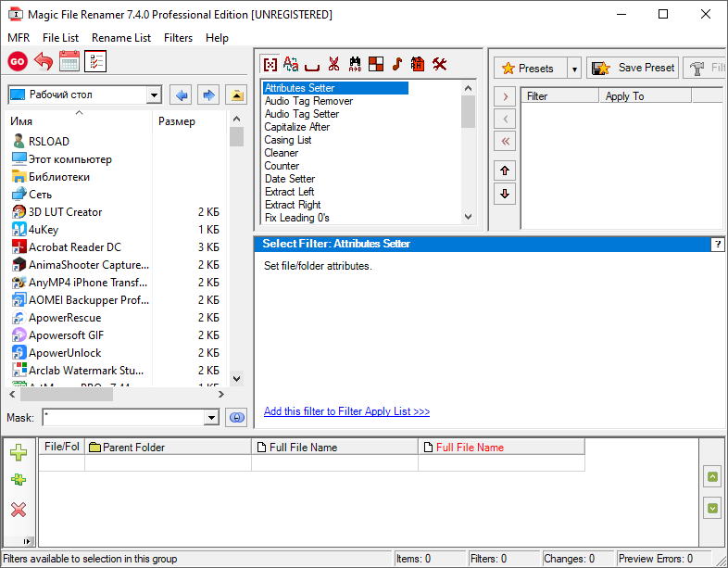Select the first bracketed X filter group icon
Viewport: 728px width, 568px height.
pos(270,64)
